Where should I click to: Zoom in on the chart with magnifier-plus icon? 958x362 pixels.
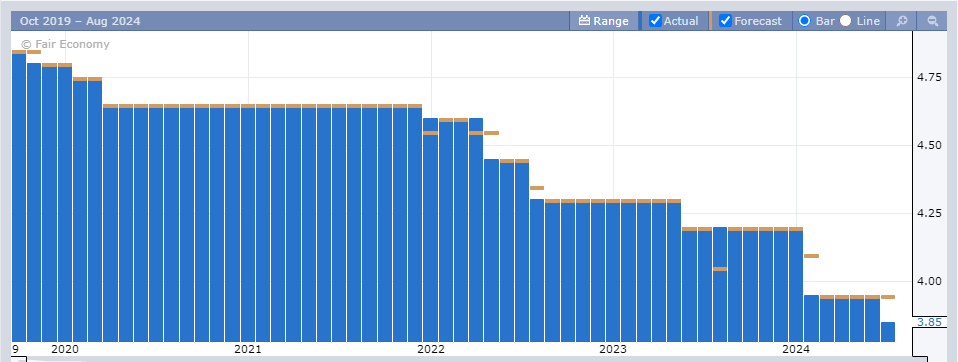pyautogui.click(x=901, y=21)
